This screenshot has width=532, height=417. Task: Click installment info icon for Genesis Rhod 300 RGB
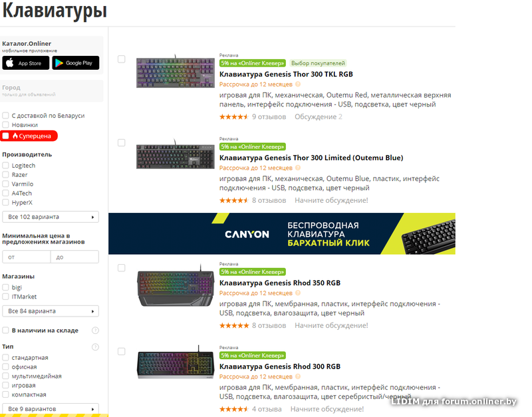[297, 376]
